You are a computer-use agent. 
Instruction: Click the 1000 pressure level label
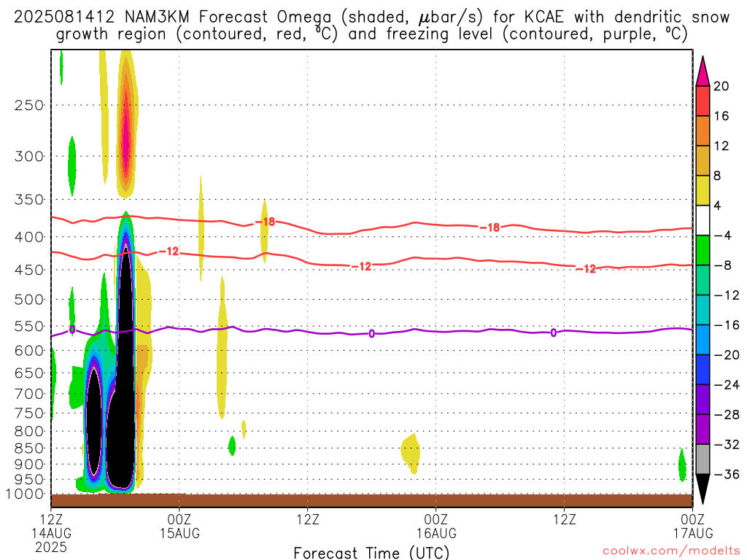tap(25, 494)
